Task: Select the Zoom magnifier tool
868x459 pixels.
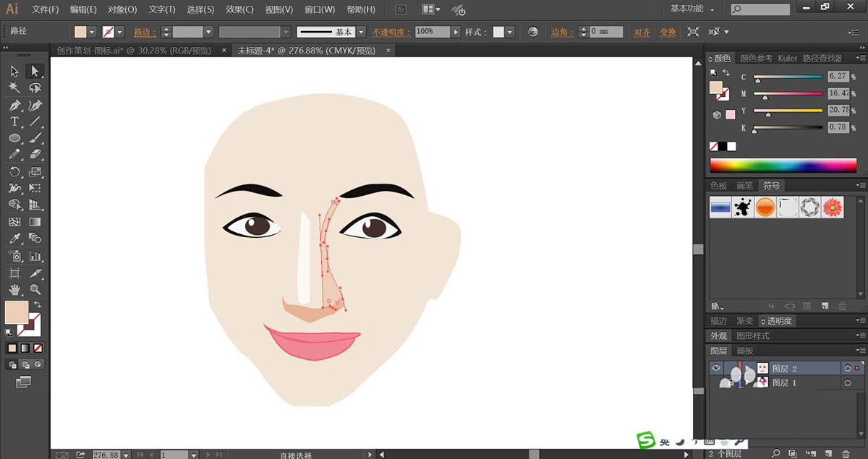Action: click(x=35, y=289)
